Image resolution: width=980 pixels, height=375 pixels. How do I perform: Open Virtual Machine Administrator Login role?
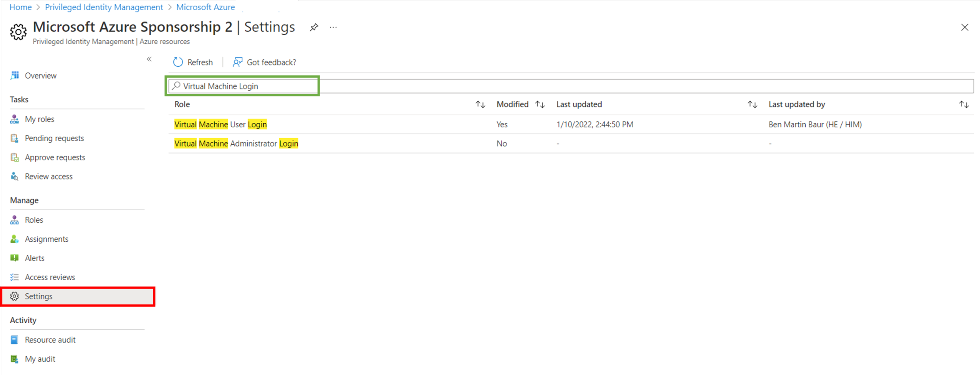coord(236,143)
